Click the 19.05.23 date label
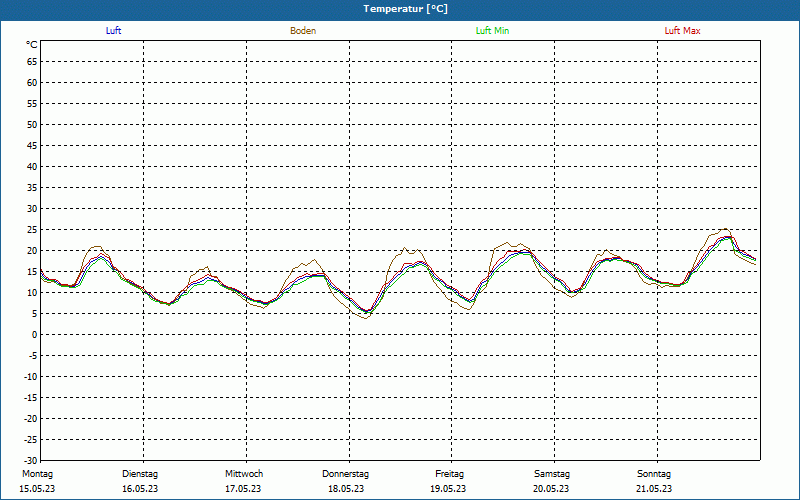The height and width of the screenshot is (500, 800). [448, 489]
